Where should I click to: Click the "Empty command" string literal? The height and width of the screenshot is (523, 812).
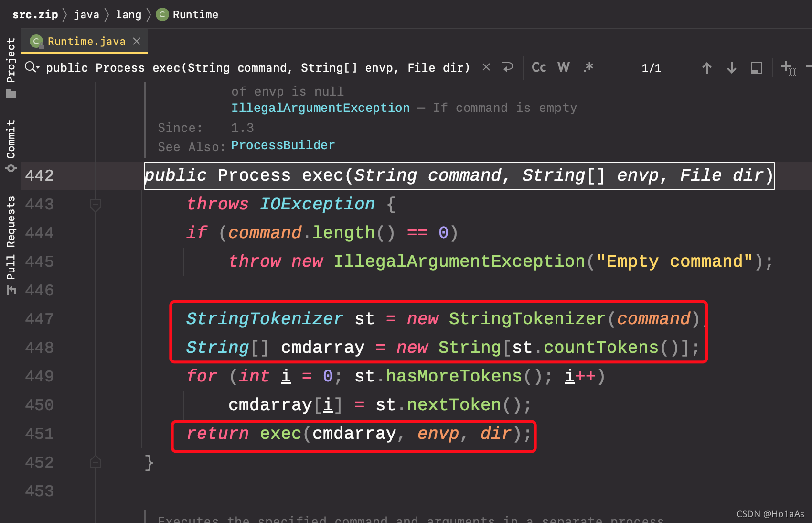coord(675,261)
